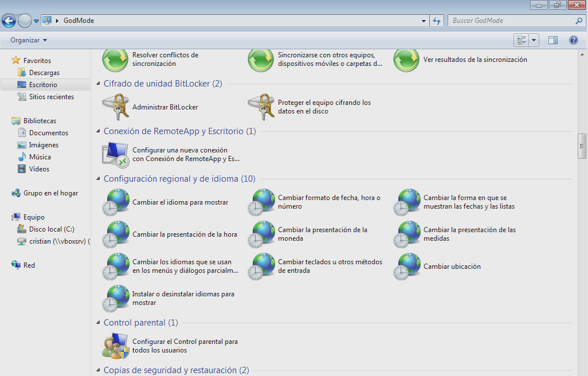Click the Configurar Control parental icon
This screenshot has height=376, width=588.
[116, 346]
